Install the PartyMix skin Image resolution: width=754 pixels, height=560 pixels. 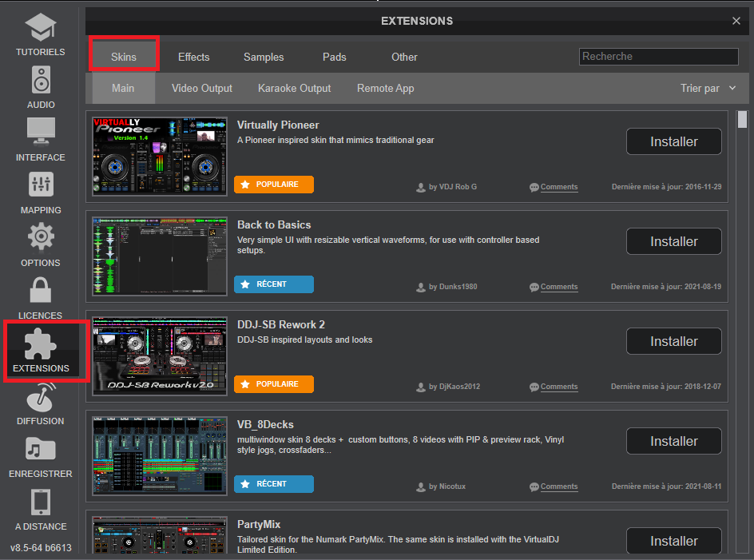673,541
